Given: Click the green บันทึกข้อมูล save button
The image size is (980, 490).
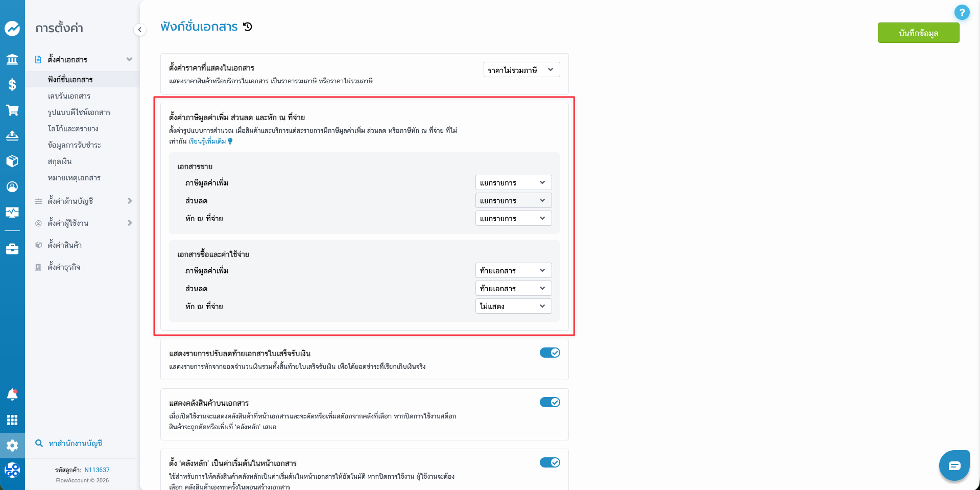Looking at the screenshot, I should (918, 33).
